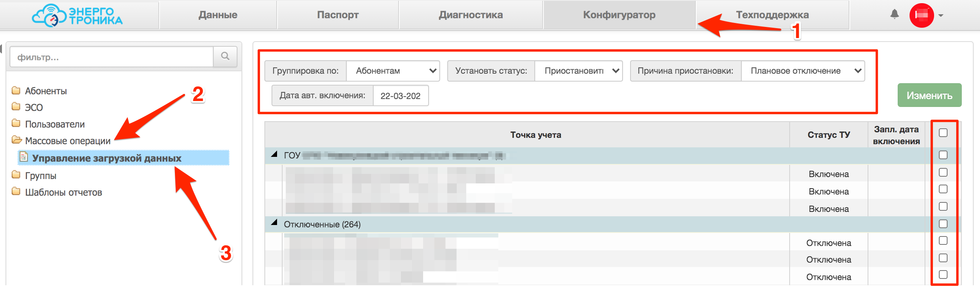Collapse the ГОУ group triangle

(x=274, y=154)
